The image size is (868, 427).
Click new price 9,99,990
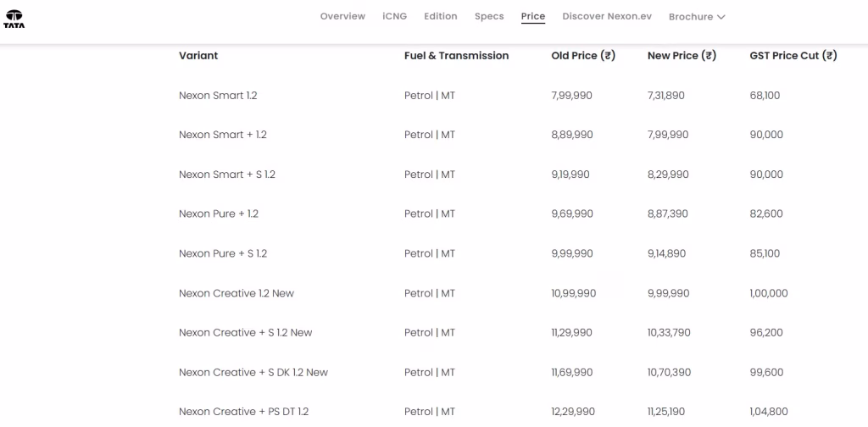click(669, 293)
